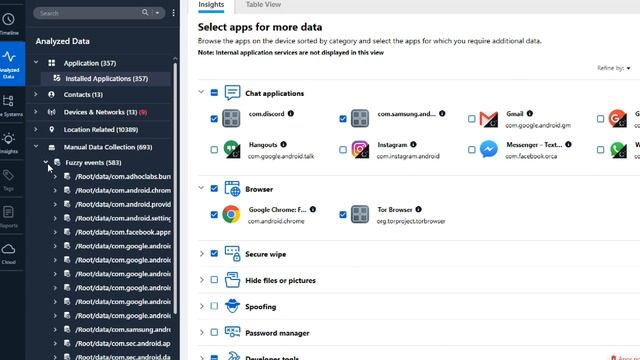
Task: Check the Hide files or pictures checkbox
Action: pos(214,280)
